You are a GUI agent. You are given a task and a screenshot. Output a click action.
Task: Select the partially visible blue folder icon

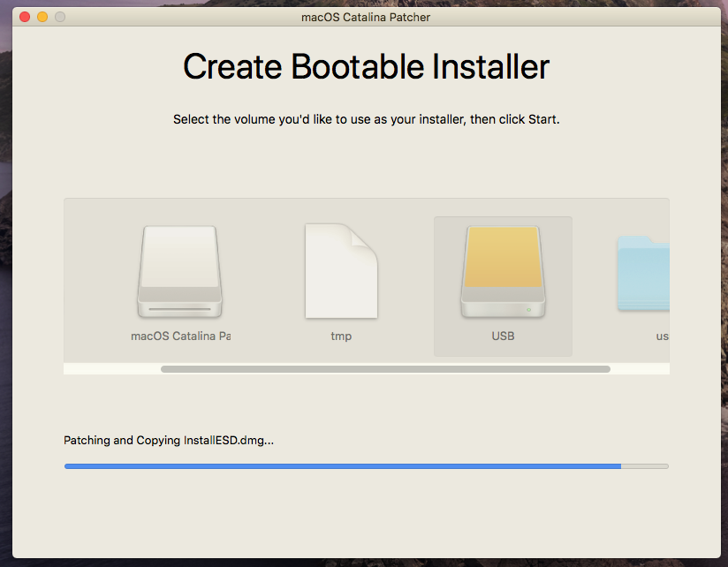[x=643, y=273]
